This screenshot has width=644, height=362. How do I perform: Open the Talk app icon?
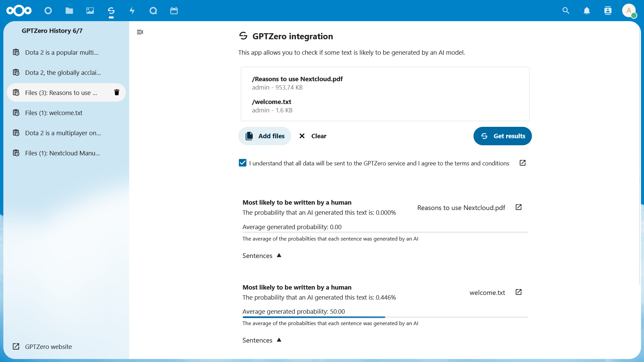[x=153, y=11]
